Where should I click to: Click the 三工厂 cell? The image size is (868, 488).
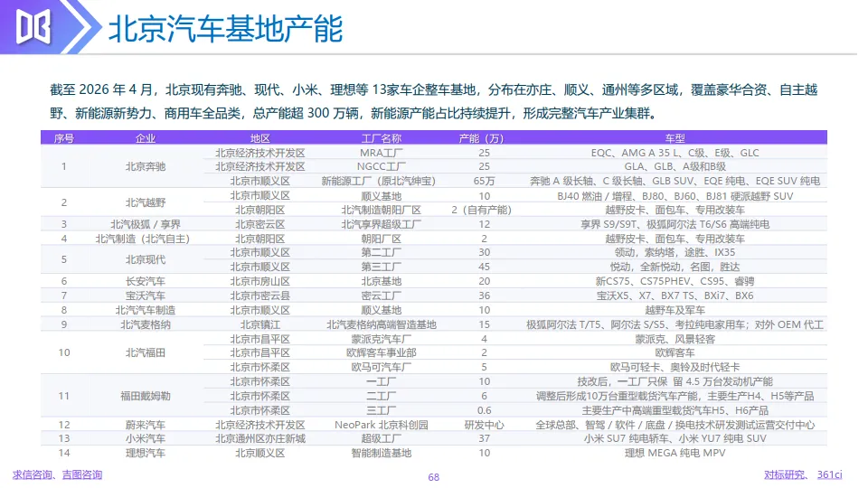tap(381, 410)
